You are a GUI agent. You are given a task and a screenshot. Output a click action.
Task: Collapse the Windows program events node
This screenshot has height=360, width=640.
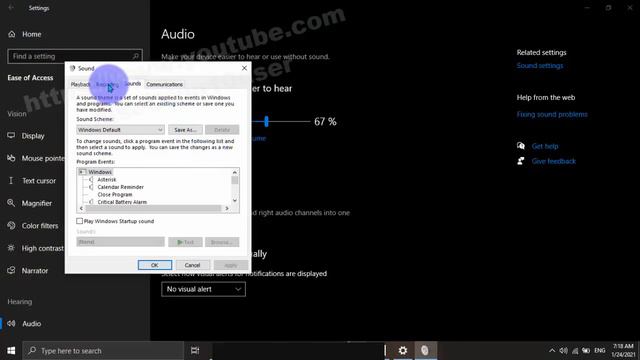(x=82, y=172)
